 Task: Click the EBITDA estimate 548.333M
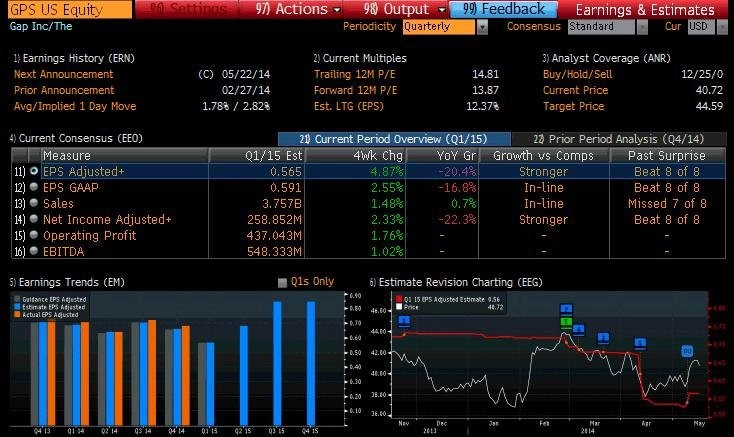coord(274,252)
